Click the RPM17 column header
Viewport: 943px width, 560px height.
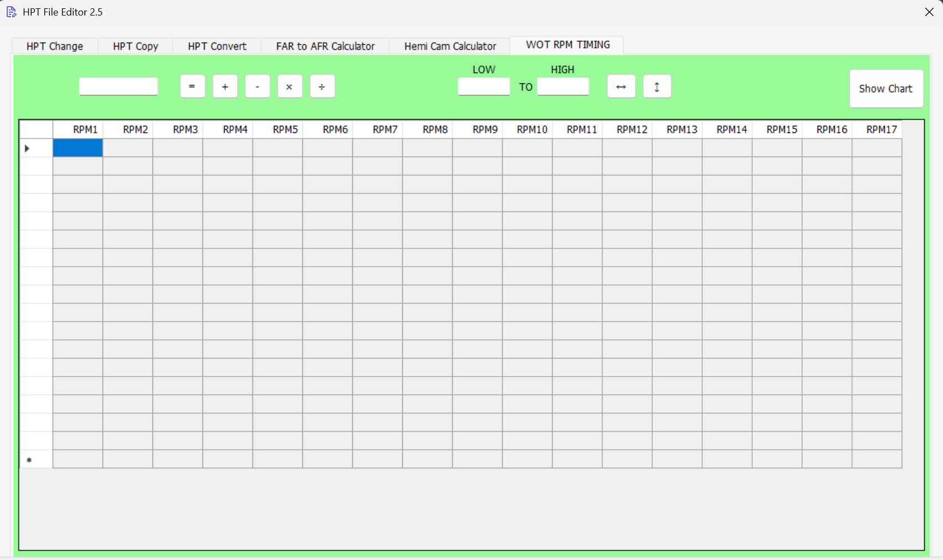tap(876, 129)
